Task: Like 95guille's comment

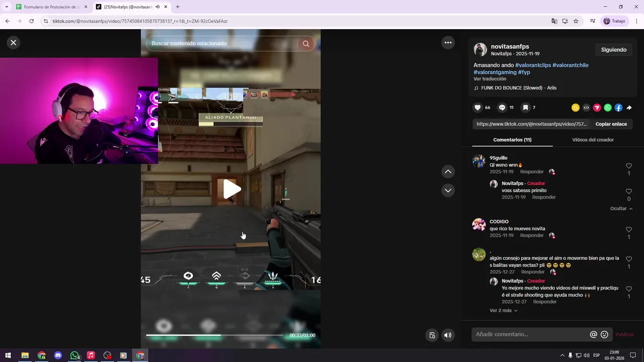Action: [628, 166]
